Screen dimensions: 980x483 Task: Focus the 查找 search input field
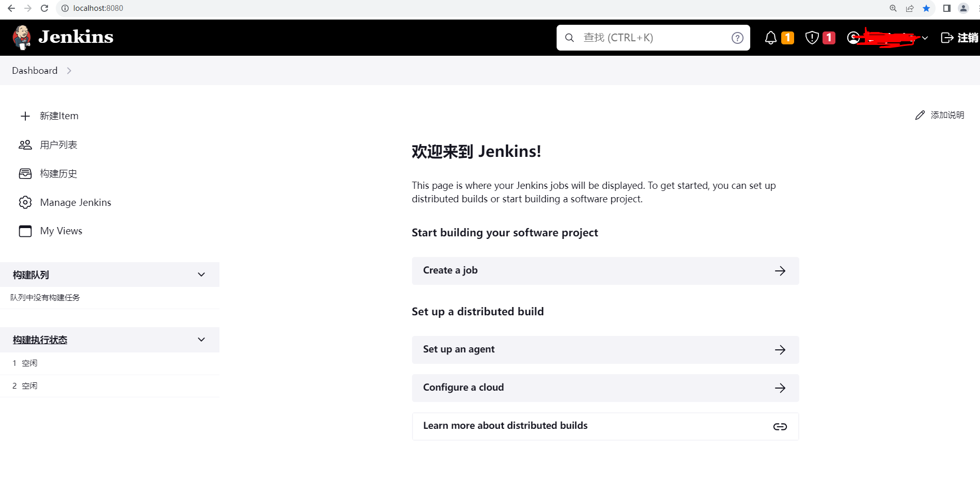click(x=653, y=38)
